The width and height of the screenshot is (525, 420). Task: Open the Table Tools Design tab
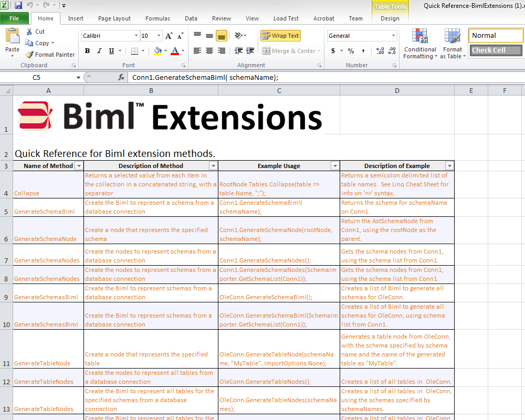coord(390,18)
